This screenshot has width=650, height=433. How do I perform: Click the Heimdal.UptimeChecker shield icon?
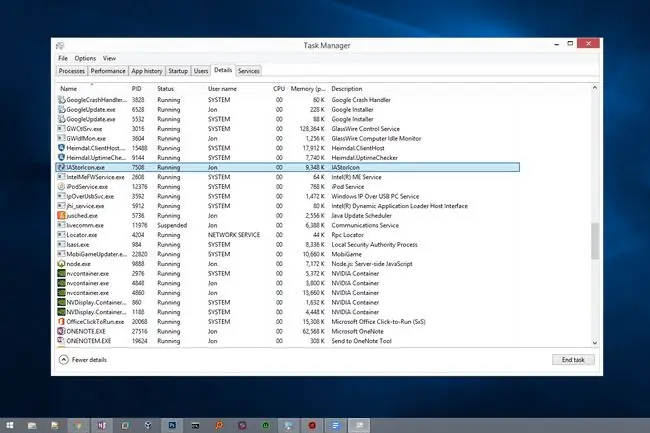coord(61,157)
